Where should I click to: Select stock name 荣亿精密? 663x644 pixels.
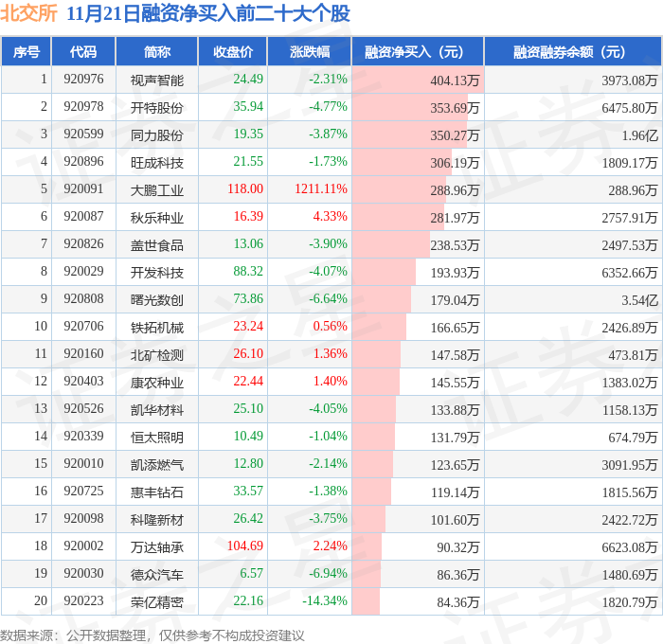point(157,602)
